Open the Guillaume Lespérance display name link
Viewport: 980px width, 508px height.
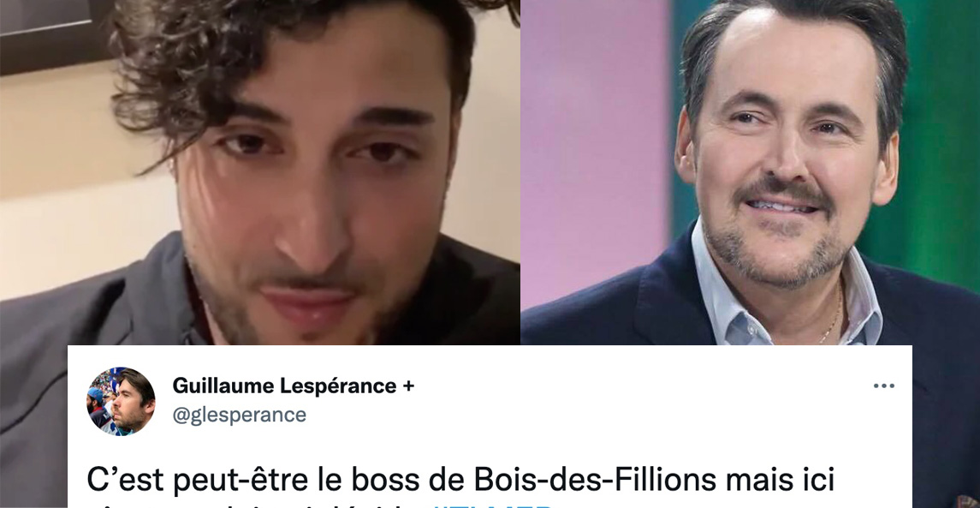point(284,386)
